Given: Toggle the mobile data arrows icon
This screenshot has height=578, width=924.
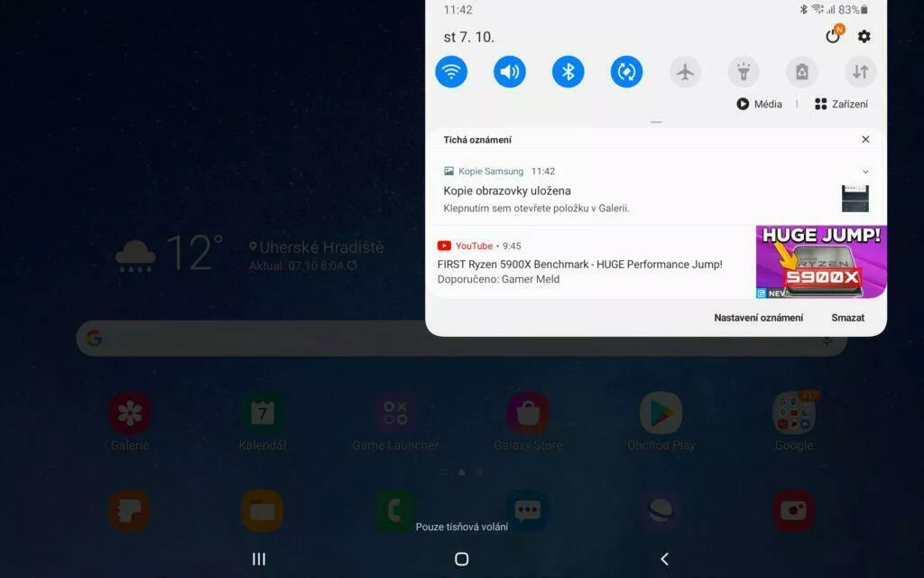Looking at the screenshot, I should (x=860, y=72).
